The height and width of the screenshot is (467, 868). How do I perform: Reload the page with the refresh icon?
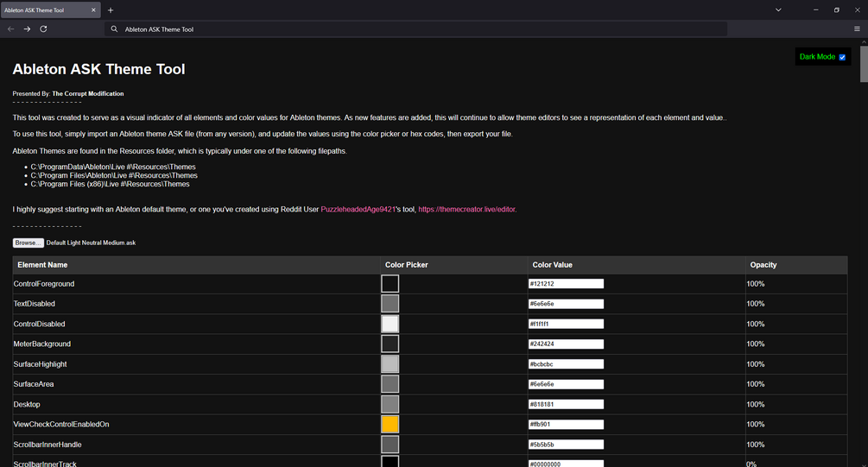43,28
